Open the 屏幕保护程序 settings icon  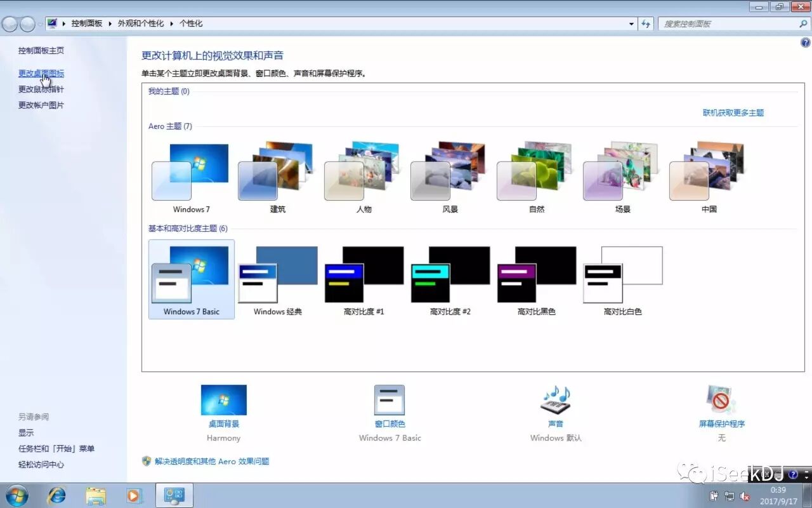click(x=721, y=400)
